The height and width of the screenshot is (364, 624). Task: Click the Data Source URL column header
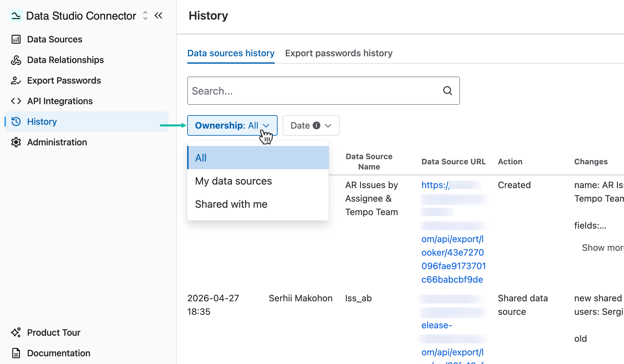coord(454,161)
